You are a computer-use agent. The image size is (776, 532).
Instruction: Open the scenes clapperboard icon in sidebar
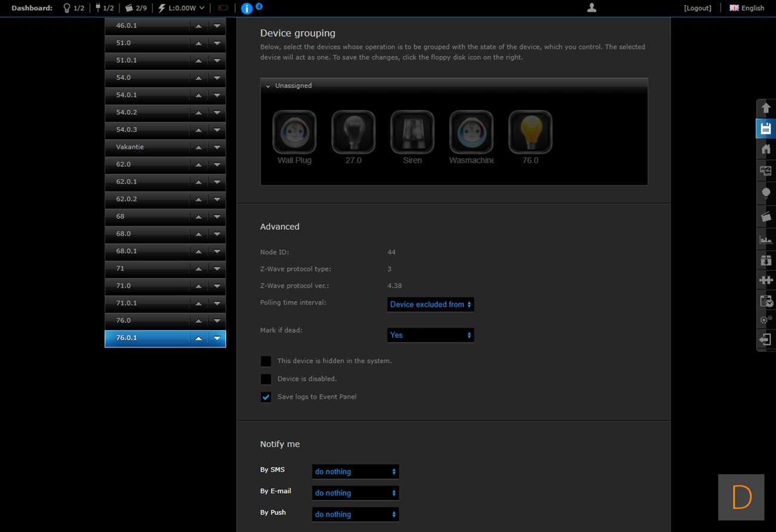[x=765, y=217]
